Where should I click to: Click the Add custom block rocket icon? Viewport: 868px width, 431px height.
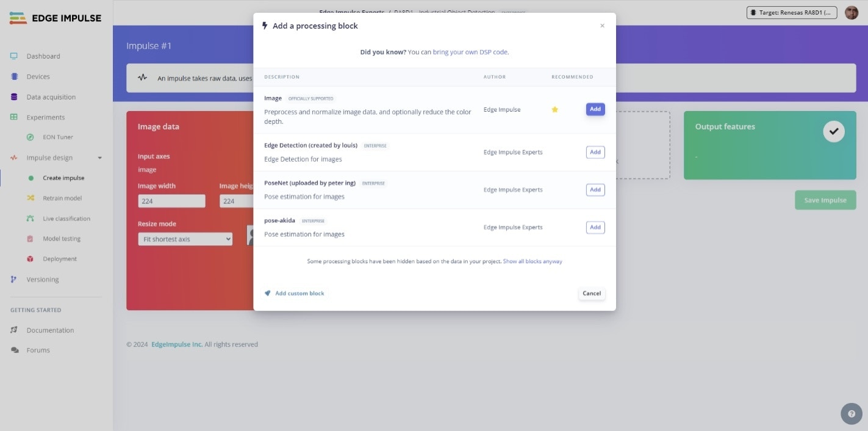click(x=267, y=294)
